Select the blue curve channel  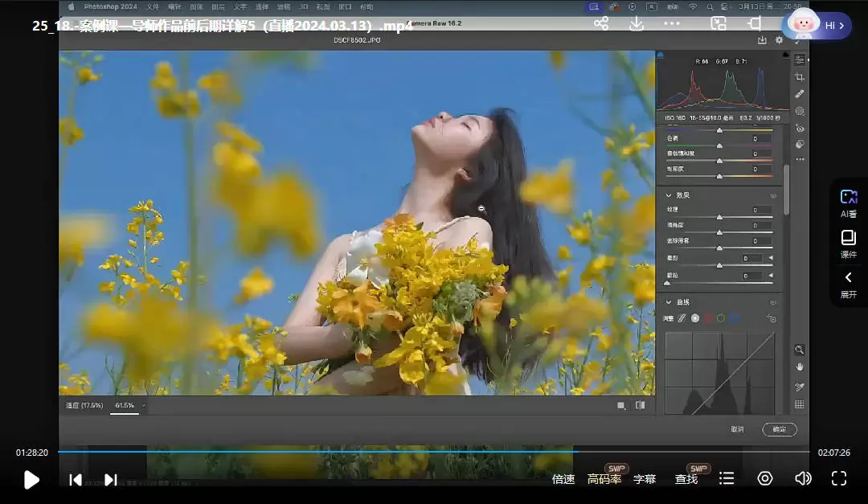click(x=734, y=318)
